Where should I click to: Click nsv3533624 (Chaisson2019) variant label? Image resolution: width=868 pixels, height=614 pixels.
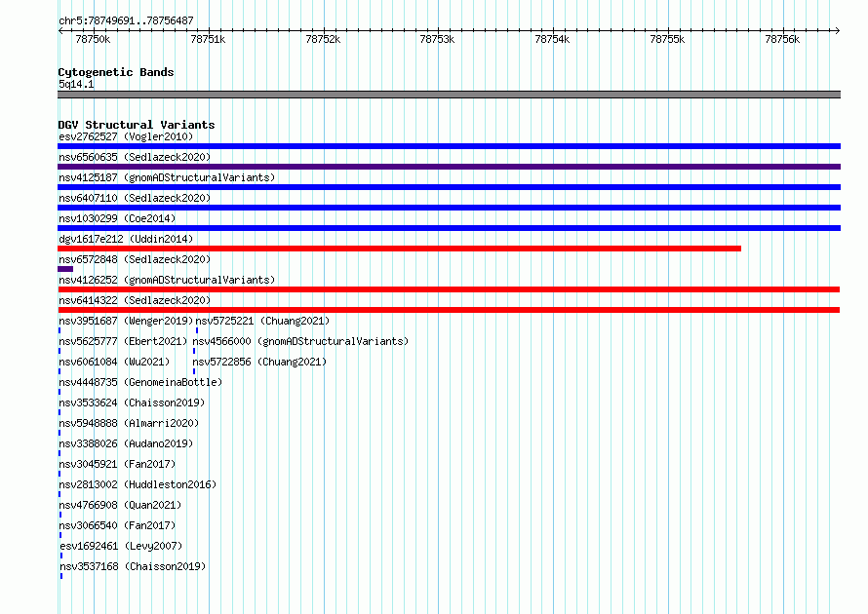pos(132,403)
